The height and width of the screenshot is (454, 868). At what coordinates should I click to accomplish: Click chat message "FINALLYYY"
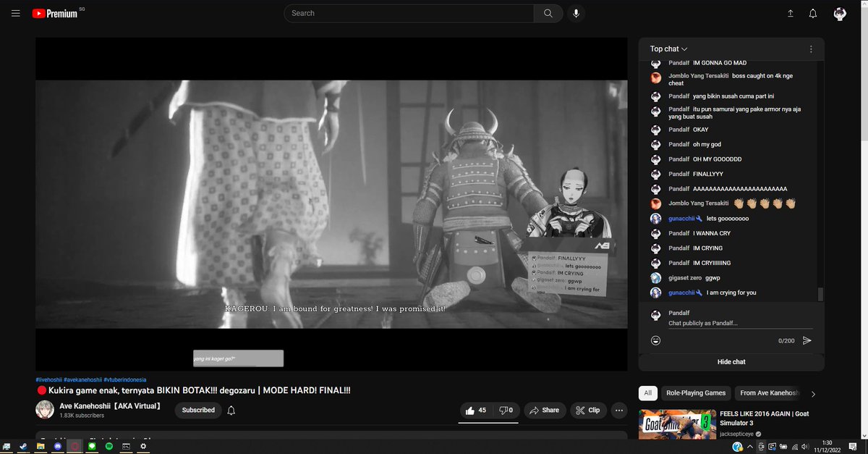pos(708,175)
